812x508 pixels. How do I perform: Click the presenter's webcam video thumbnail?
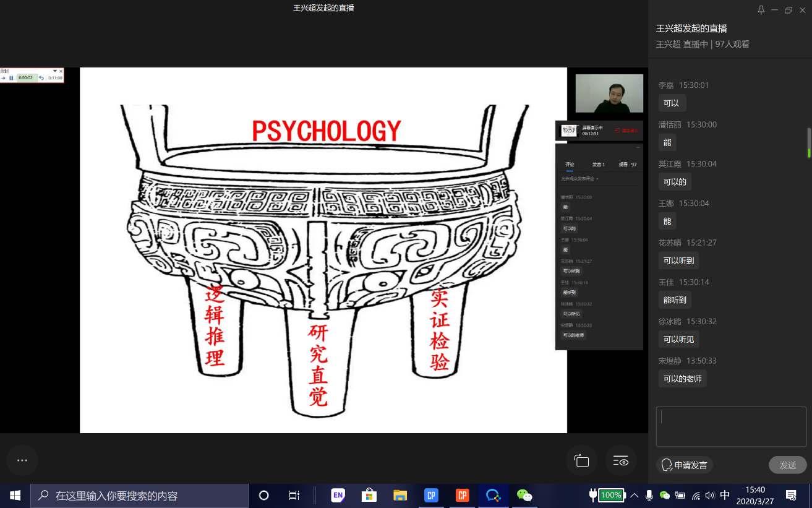tap(609, 93)
